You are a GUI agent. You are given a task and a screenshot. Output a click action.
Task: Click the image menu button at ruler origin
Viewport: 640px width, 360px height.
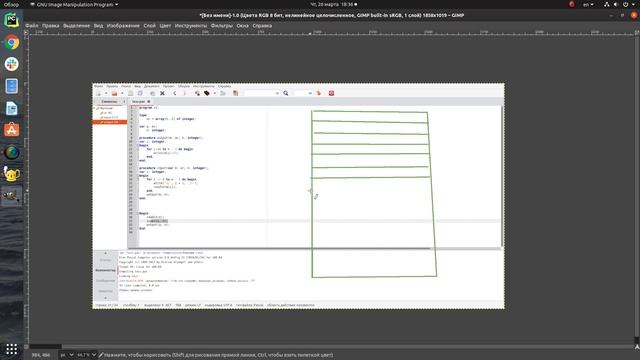(x=26, y=32)
